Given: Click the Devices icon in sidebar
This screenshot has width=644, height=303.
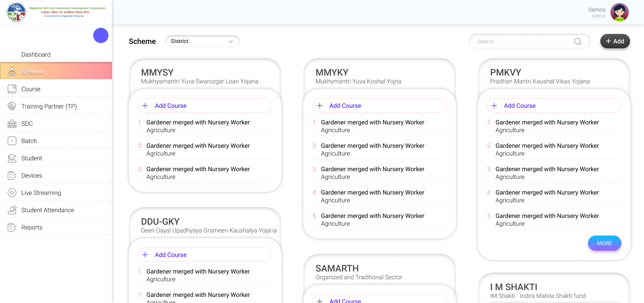Looking at the screenshot, I should (12, 176).
